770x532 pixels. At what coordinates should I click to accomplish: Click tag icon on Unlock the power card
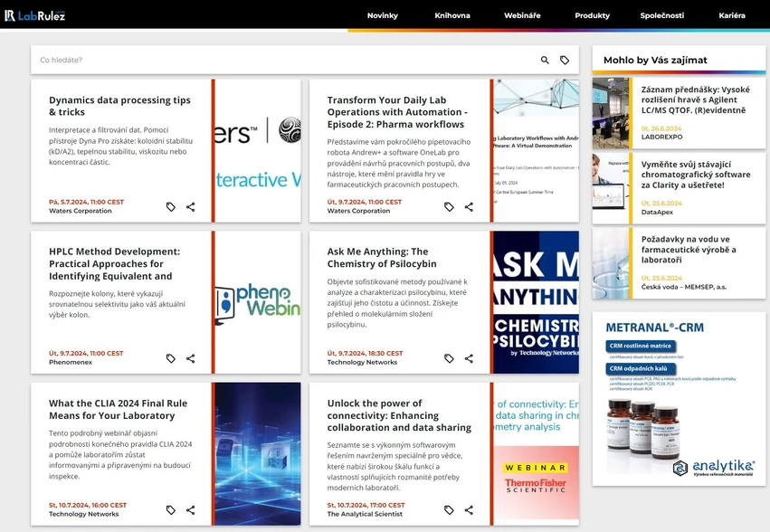click(449, 510)
